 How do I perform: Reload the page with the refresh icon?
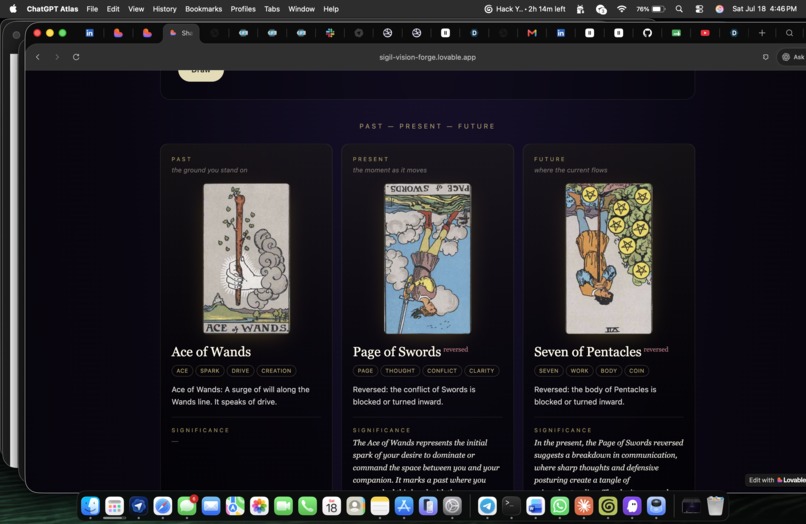[76, 57]
